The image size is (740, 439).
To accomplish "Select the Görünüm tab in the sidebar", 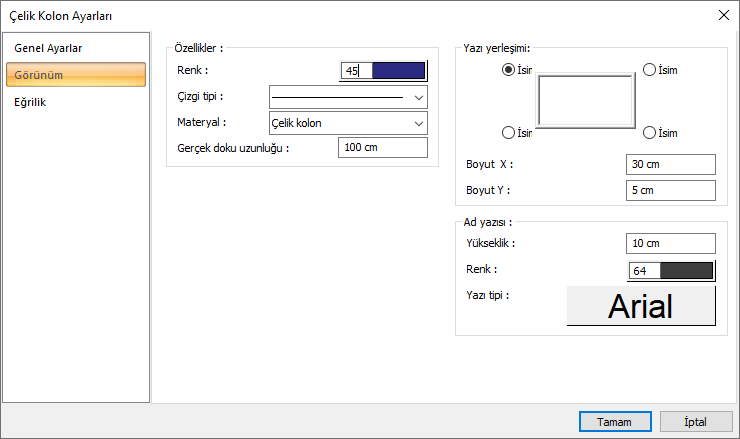I will coord(76,75).
